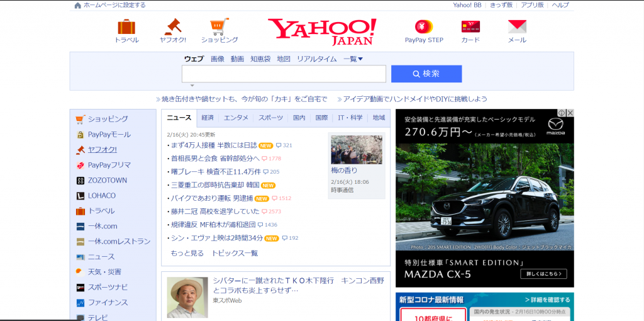Image resolution: width=644 pixels, height=321 pixels.
Task: Open トピックス一覧 link
Action: (x=235, y=253)
